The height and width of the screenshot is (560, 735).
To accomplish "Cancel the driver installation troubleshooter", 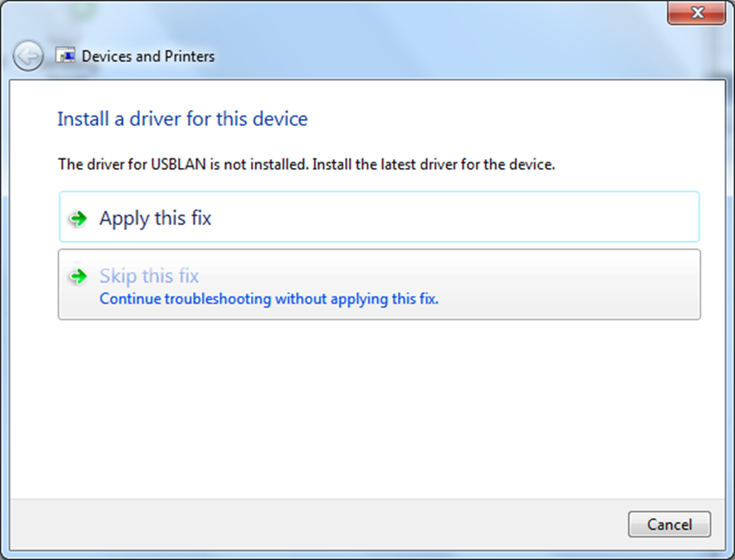I will tap(669, 525).
